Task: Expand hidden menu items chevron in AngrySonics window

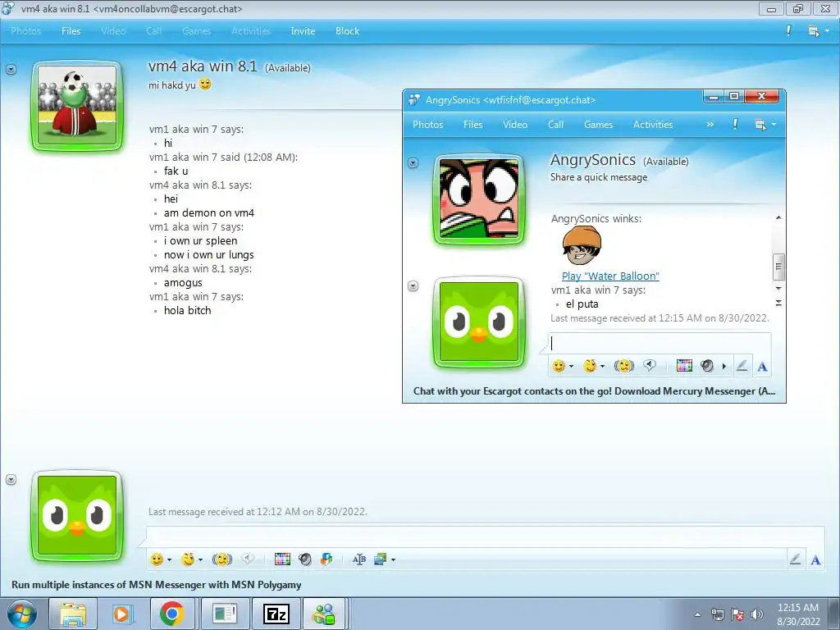Action: click(x=710, y=125)
